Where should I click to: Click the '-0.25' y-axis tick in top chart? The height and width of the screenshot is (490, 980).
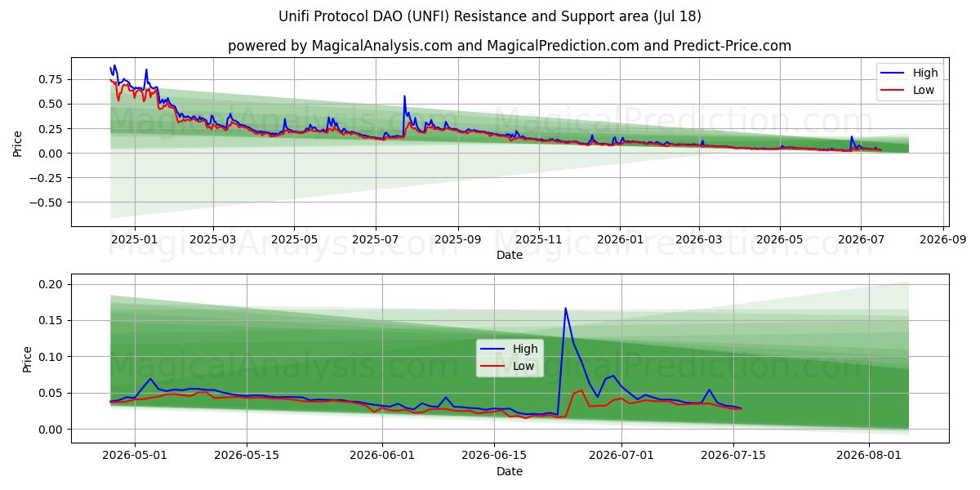click(x=47, y=178)
